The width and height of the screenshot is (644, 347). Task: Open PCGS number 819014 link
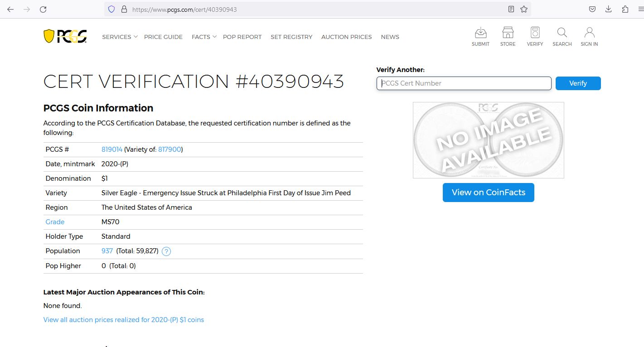[x=112, y=149]
